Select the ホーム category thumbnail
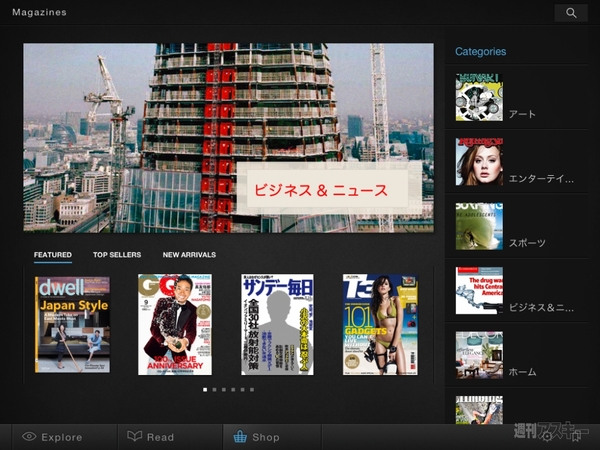The width and height of the screenshot is (600, 450). point(479,355)
